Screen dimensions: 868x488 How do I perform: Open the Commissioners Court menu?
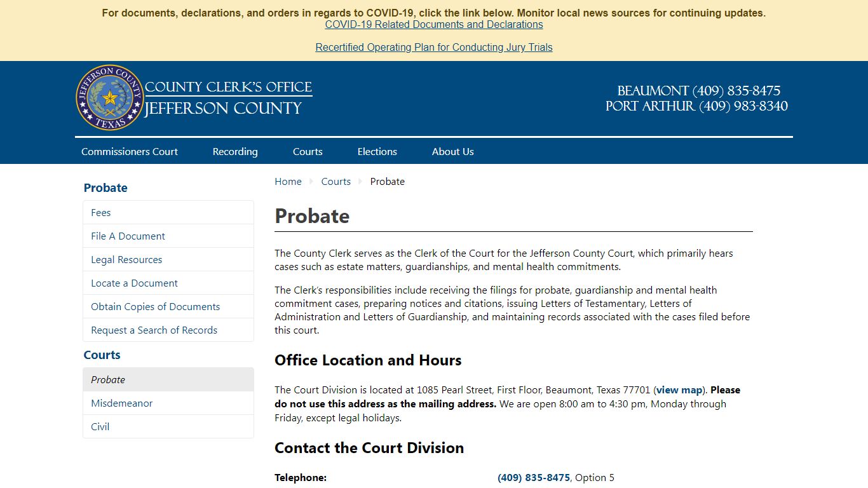click(130, 151)
